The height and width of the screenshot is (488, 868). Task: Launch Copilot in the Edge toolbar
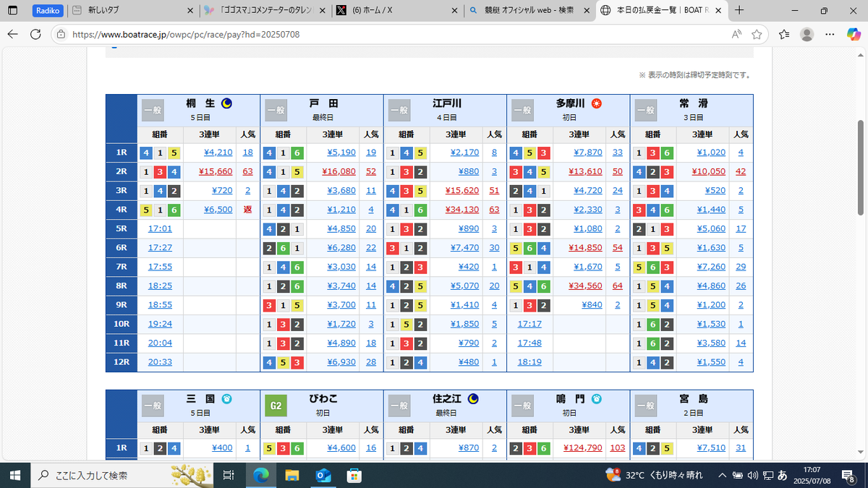(x=853, y=34)
